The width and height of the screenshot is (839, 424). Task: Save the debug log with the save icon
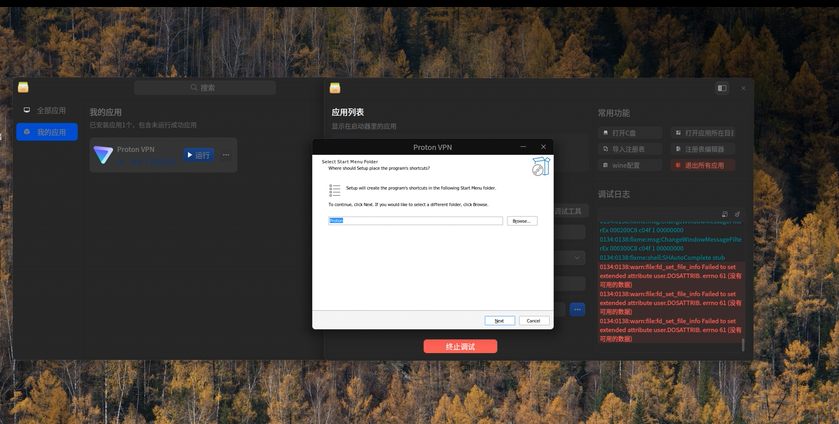724,214
